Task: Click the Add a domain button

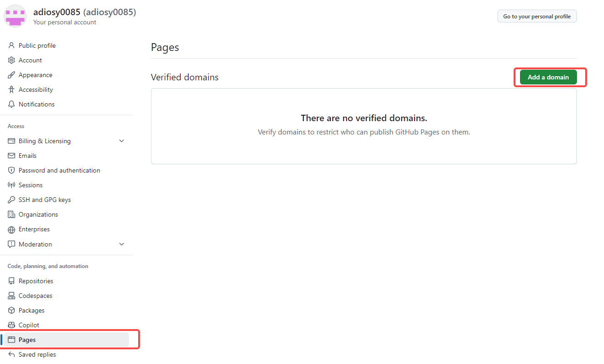Action: (x=548, y=77)
